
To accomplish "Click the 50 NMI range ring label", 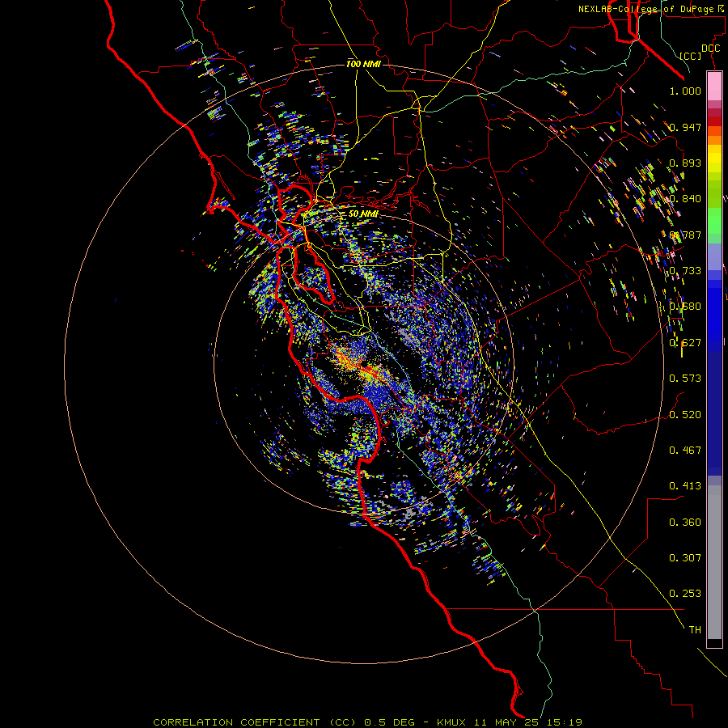I will click(x=363, y=214).
